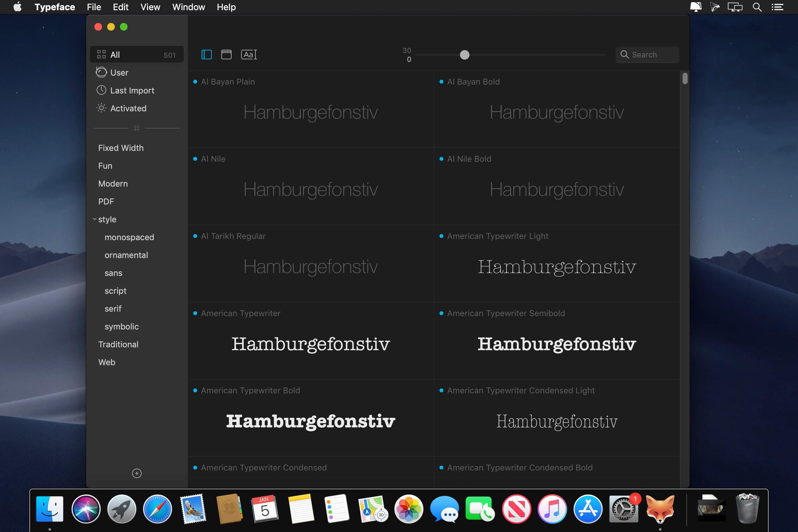Viewport: 798px width, 532px height.
Task: Open the User fonts collection icon
Action: [101, 72]
